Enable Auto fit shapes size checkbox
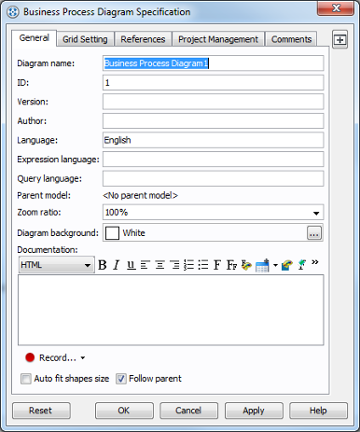The image size is (360, 432). [x=26, y=379]
